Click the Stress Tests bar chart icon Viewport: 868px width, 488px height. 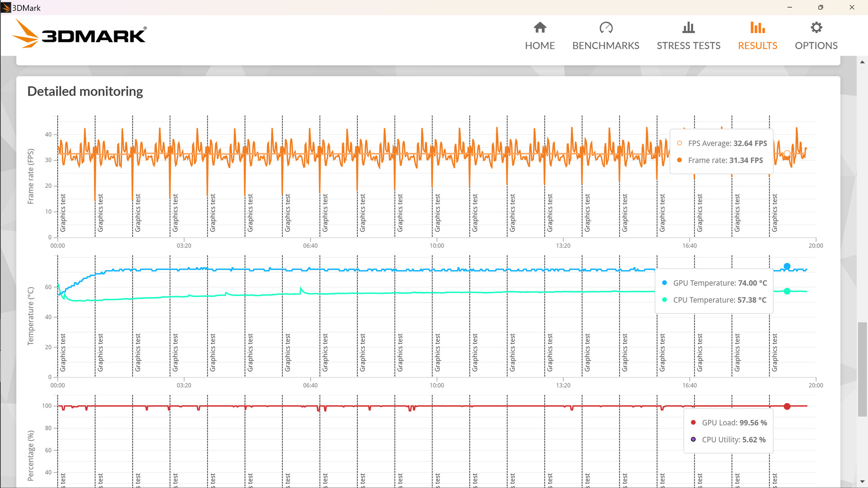click(x=688, y=28)
